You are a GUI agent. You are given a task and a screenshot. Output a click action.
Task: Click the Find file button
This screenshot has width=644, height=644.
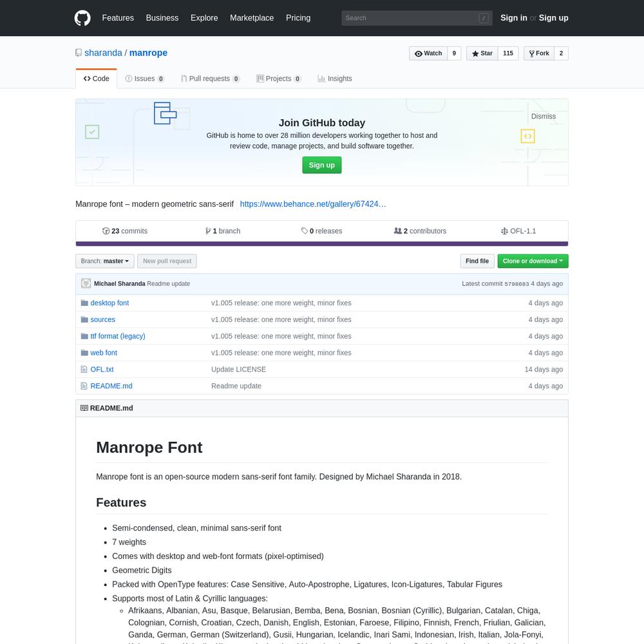tap(477, 261)
